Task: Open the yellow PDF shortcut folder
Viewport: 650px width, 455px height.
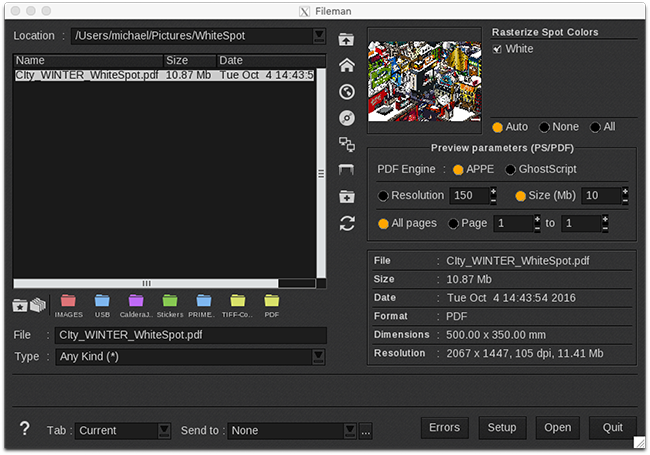Action: tap(271, 301)
